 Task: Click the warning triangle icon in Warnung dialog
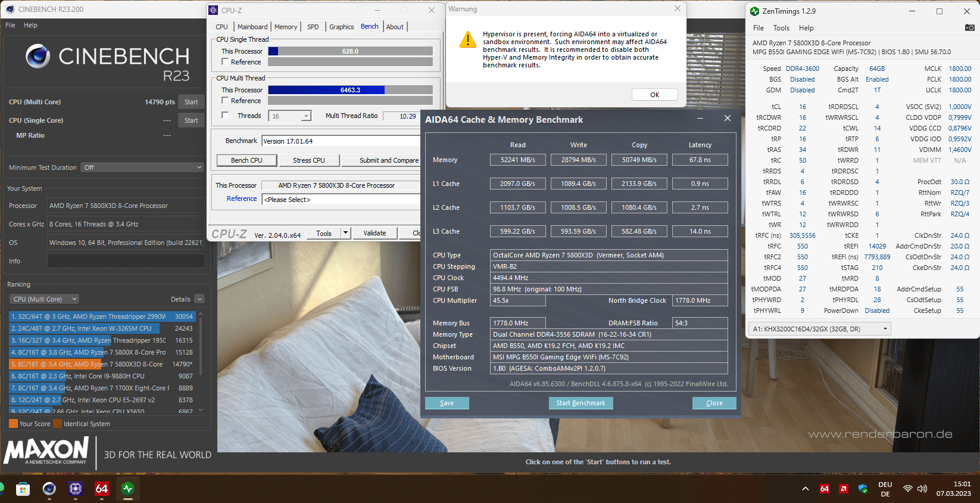coord(468,40)
